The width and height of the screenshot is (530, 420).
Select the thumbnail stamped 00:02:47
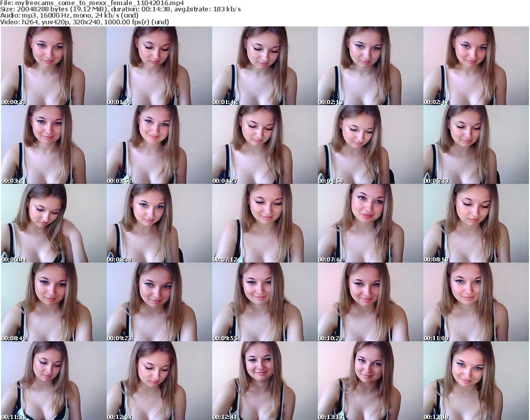476,66
